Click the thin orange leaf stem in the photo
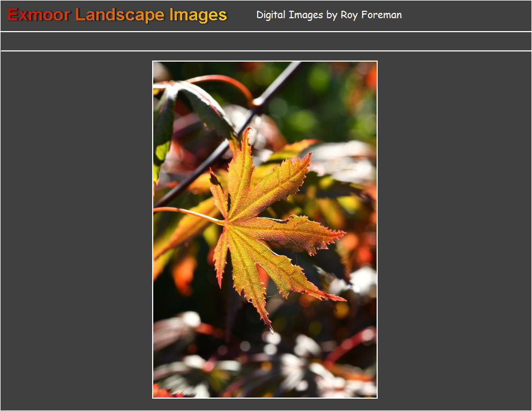 pos(188,212)
